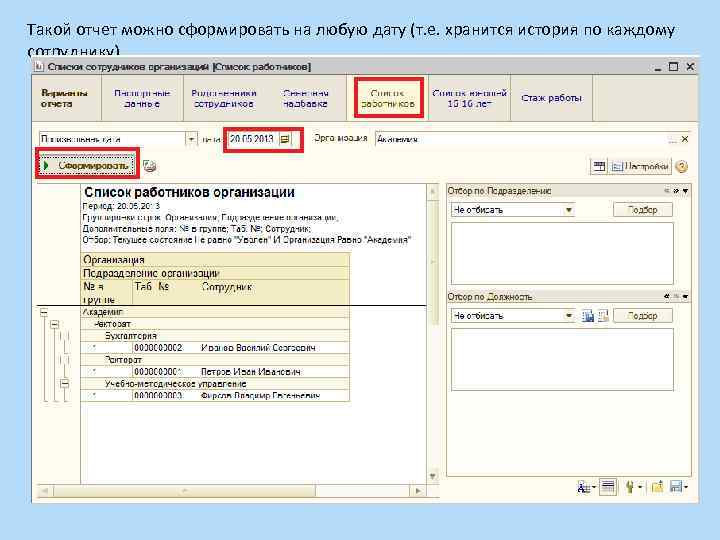Image resolution: width=720 pixels, height=540 pixels.
Task: Click Подбор for the Подразделение filter
Action: [642, 210]
